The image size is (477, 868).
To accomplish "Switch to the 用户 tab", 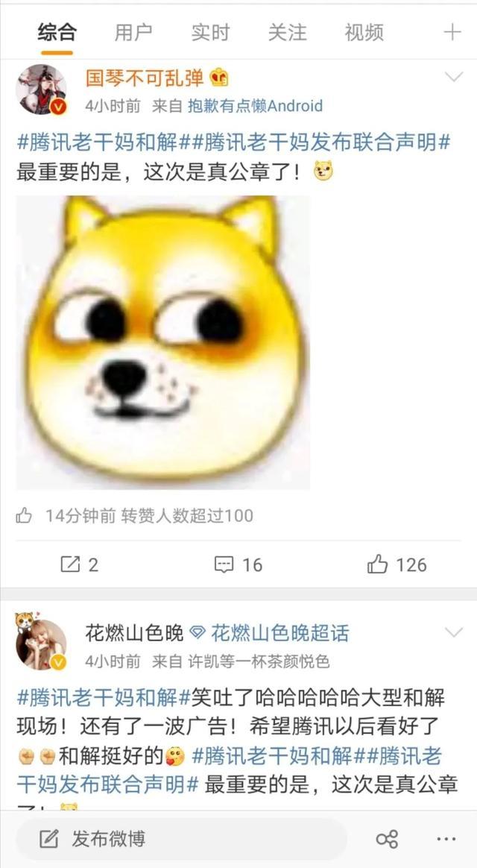I will (133, 32).
